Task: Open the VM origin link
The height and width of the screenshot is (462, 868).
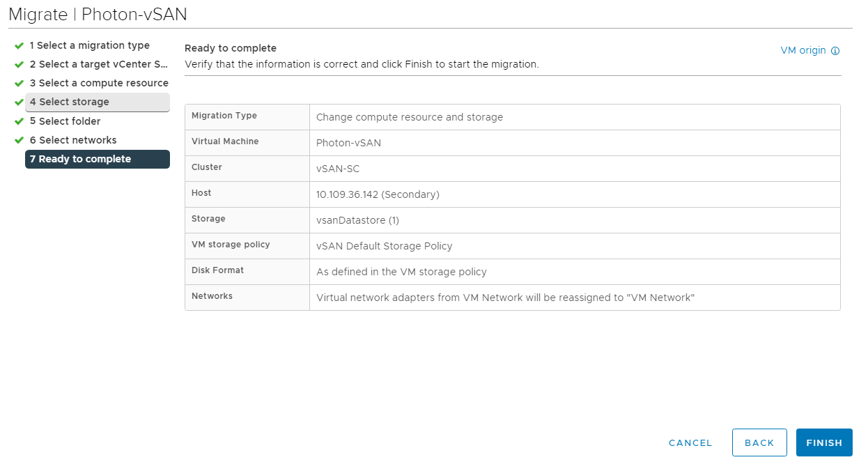Action: [803, 50]
